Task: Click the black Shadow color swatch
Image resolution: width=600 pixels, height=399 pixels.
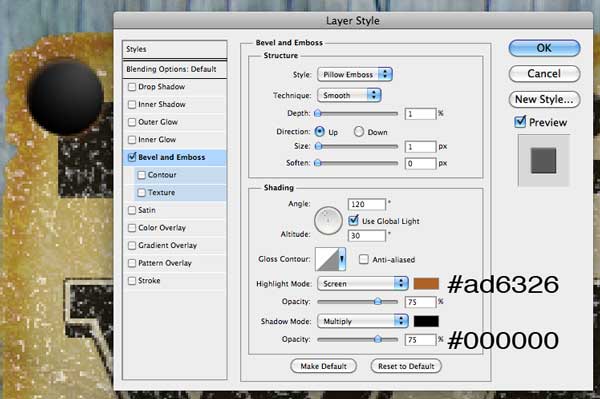Action: click(x=426, y=321)
